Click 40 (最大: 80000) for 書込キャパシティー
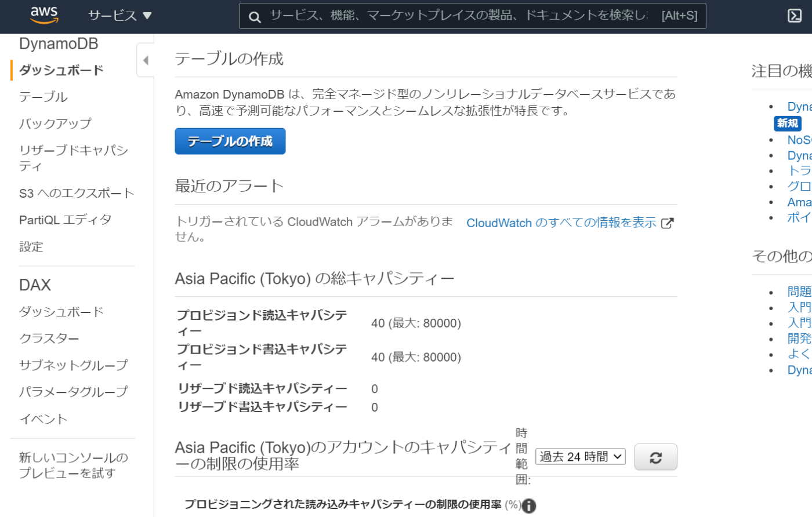 point(416,358)
